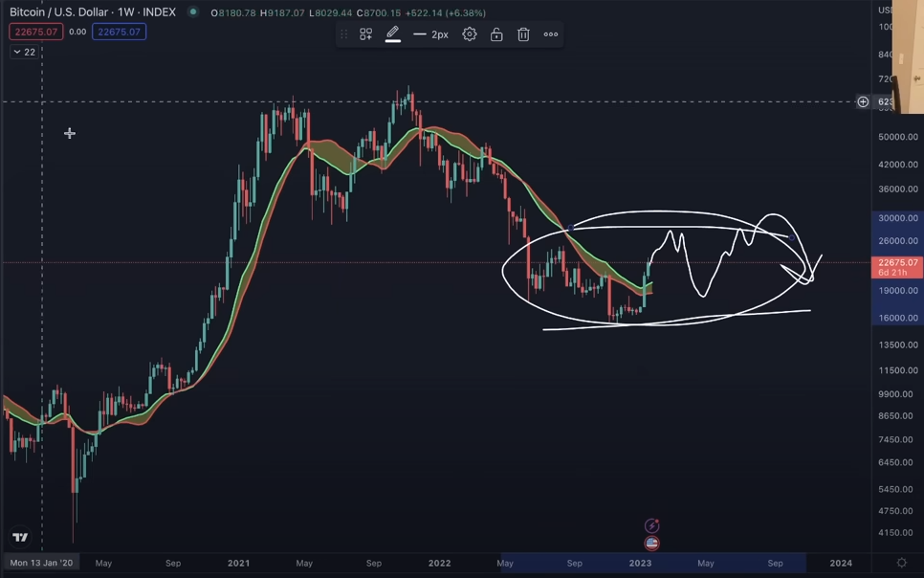The width and height of the screenshot is (924, 578).
Task: Click the plus icon on price axis
Action: [863, 102]
